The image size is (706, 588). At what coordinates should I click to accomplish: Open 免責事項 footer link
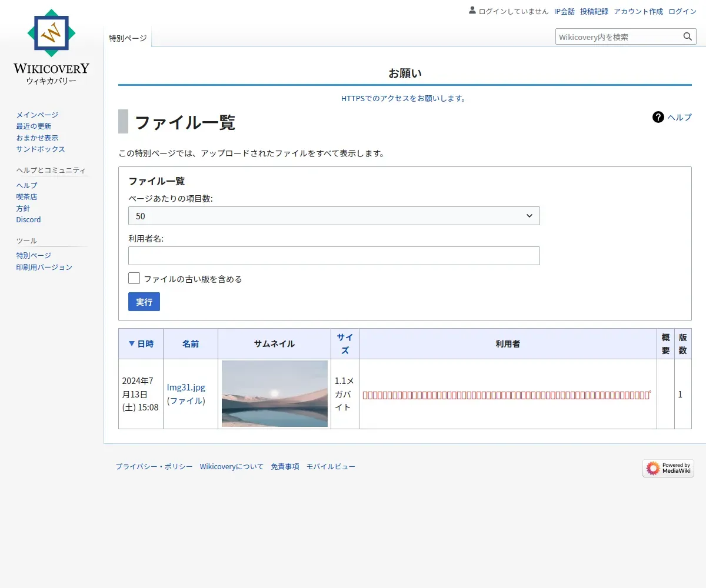285,466
